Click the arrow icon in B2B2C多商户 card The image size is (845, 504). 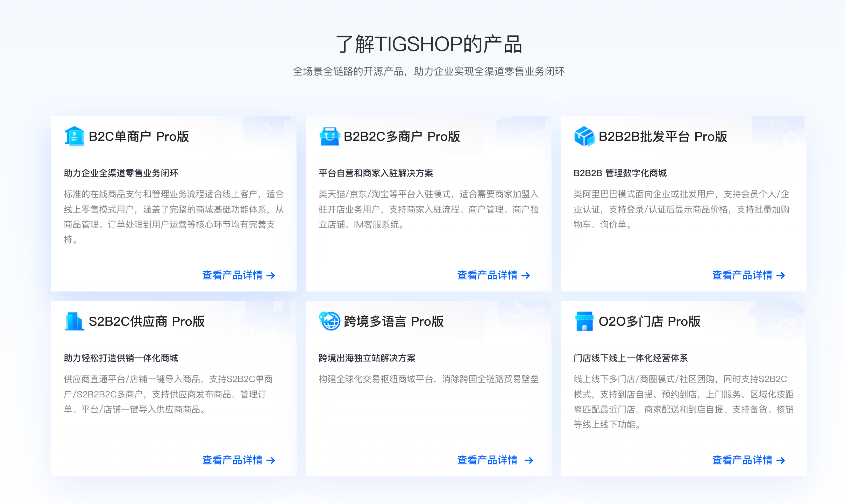[526, 276]
